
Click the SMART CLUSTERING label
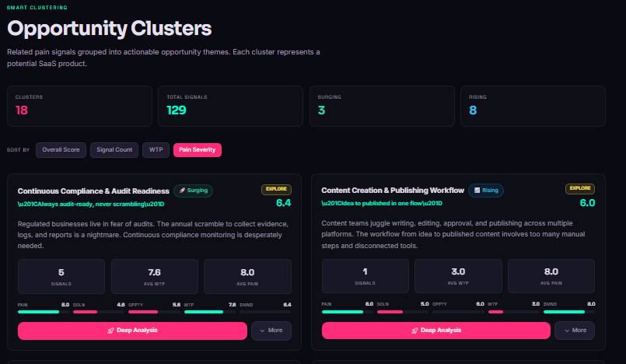pos(37,8)
